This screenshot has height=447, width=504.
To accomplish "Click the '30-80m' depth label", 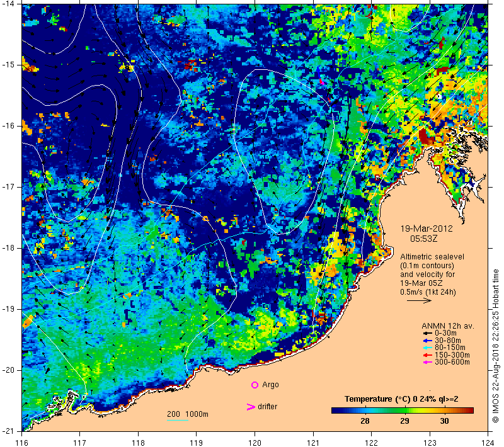I will point(448,341).
